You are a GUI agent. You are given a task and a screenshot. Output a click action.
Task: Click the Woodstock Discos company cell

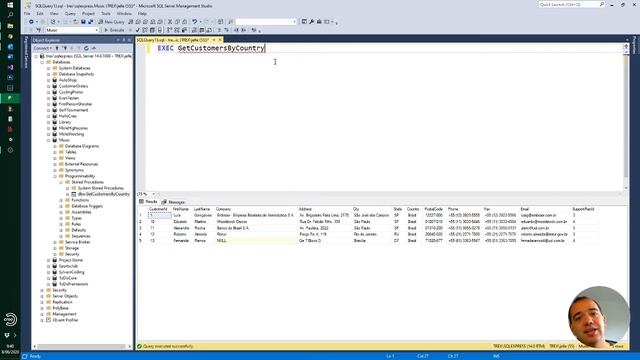coord(256,222)
